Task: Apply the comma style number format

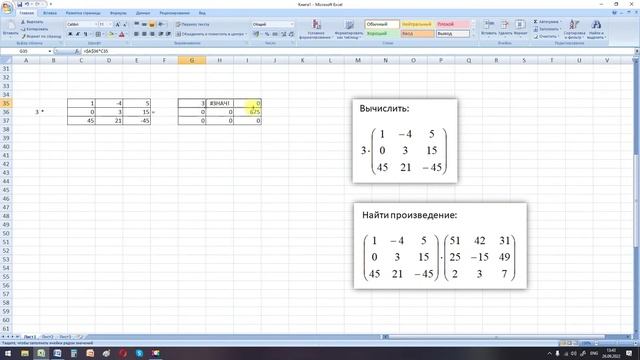Action: (275, 34)
